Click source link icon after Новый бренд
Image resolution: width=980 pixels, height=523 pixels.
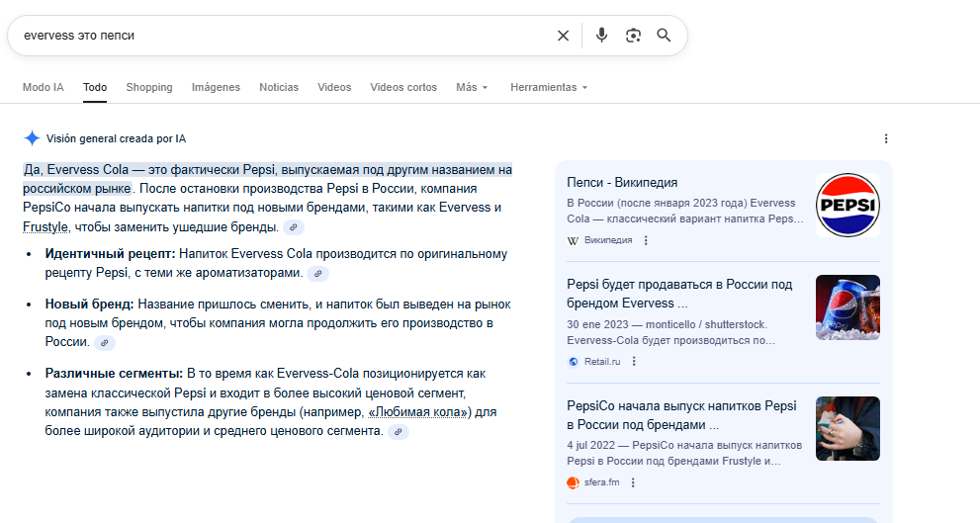pos(104,342)
